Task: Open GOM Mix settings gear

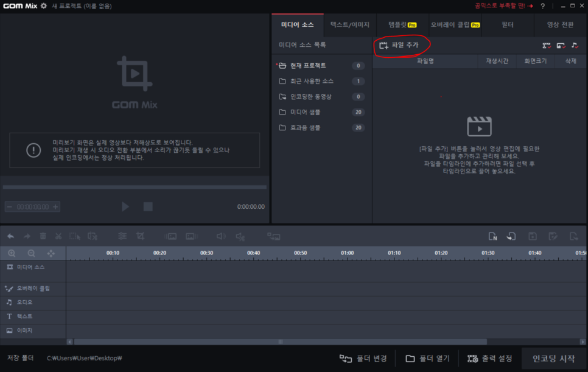Action: tap(44, 5)
